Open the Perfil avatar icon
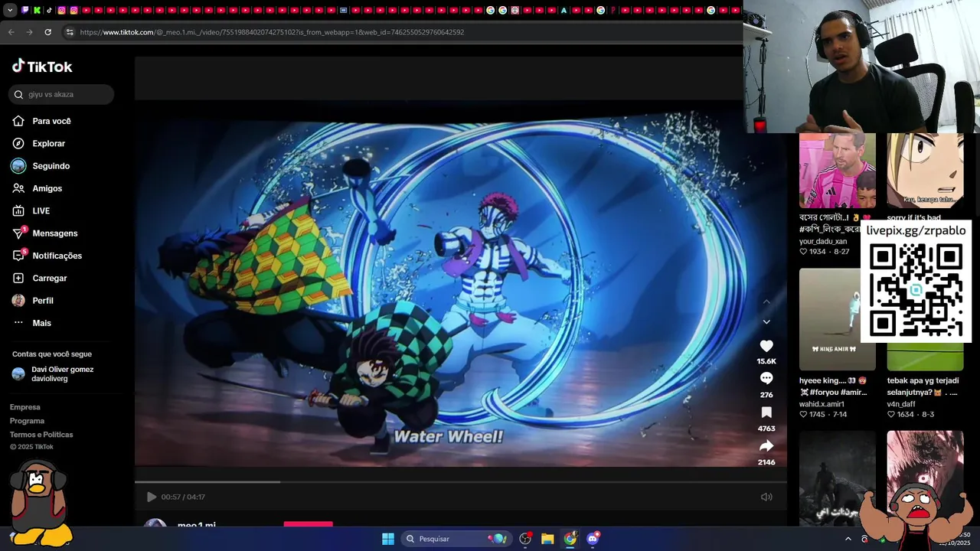 point(18,301)
